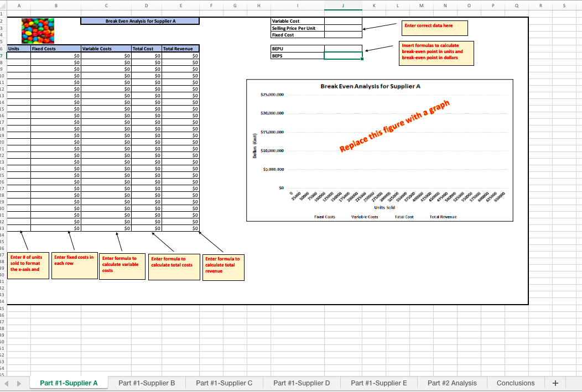
Task: Open the Part #2 Analysis sheet
Action: [452, 383]
